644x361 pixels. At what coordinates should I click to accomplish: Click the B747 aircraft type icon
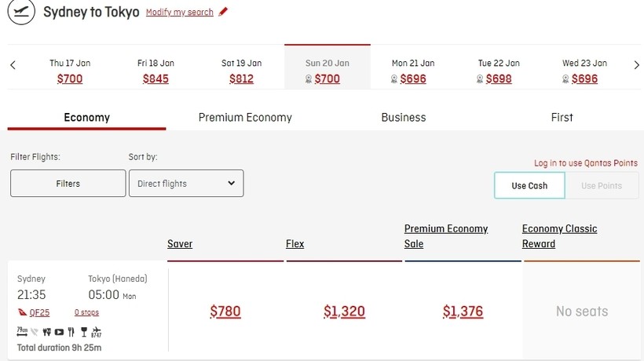tap(96, 332)
